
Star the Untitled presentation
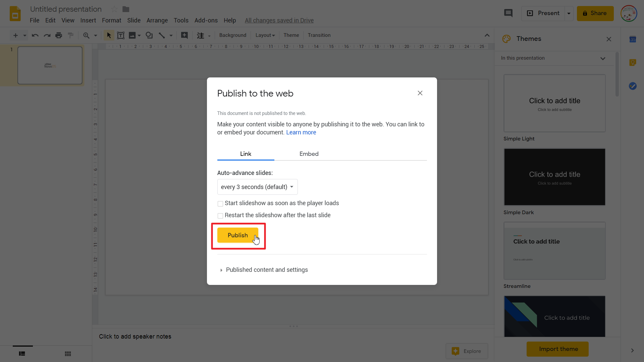[114, 9]
